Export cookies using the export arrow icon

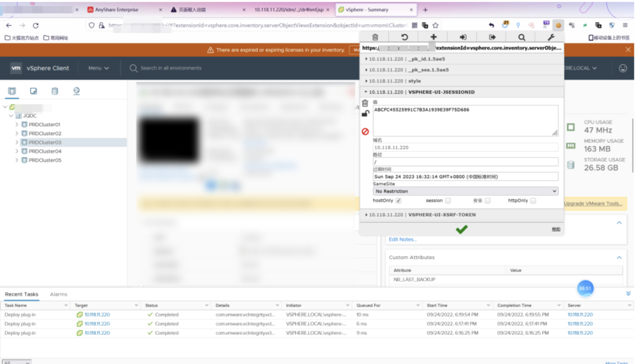[492, 37]
